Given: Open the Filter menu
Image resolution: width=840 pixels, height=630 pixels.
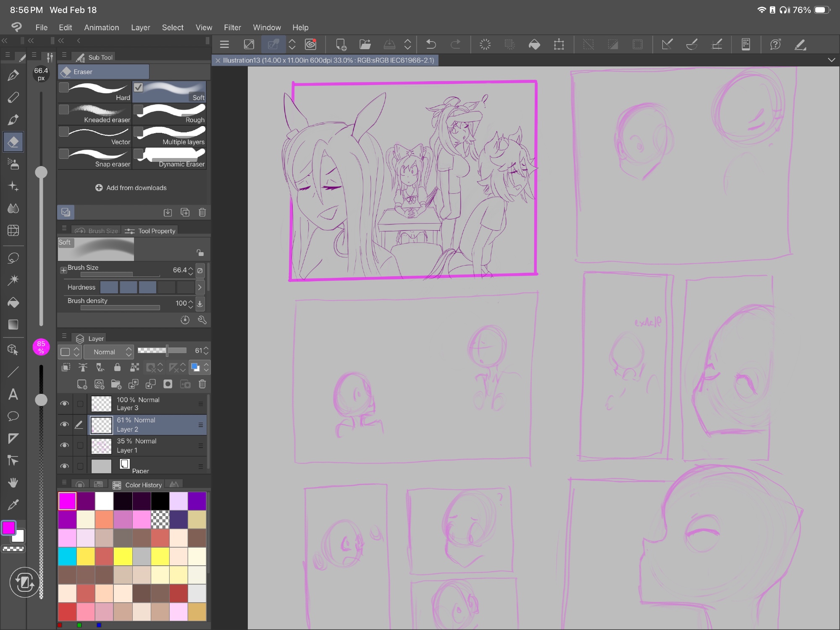Looking at the screenshot, I should pyautogui.click(x=232, y=27).
